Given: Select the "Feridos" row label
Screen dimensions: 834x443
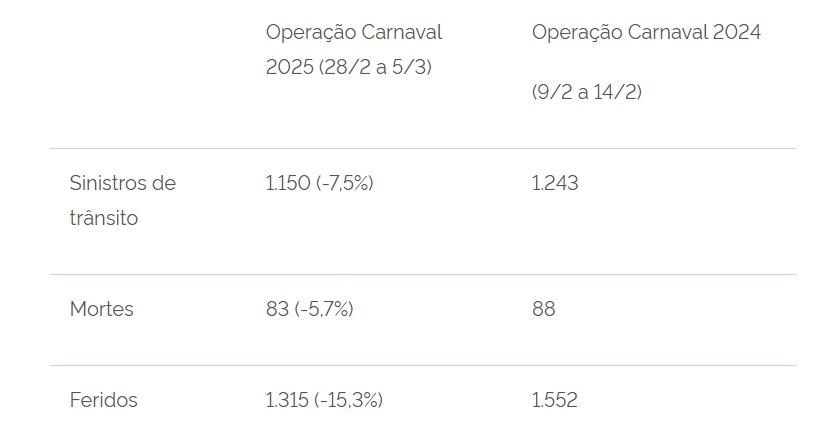Looking at the screenshot, I should [x=103, y=401].
